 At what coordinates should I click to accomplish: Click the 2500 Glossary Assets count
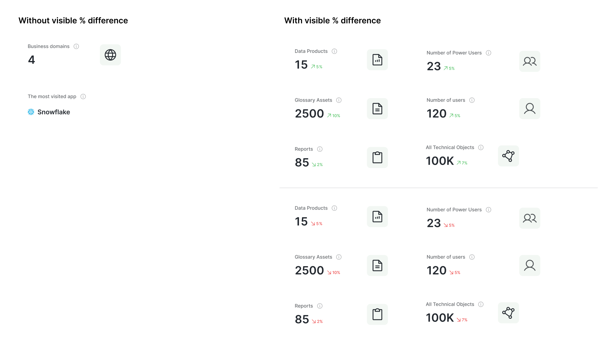tap(310, 113)
